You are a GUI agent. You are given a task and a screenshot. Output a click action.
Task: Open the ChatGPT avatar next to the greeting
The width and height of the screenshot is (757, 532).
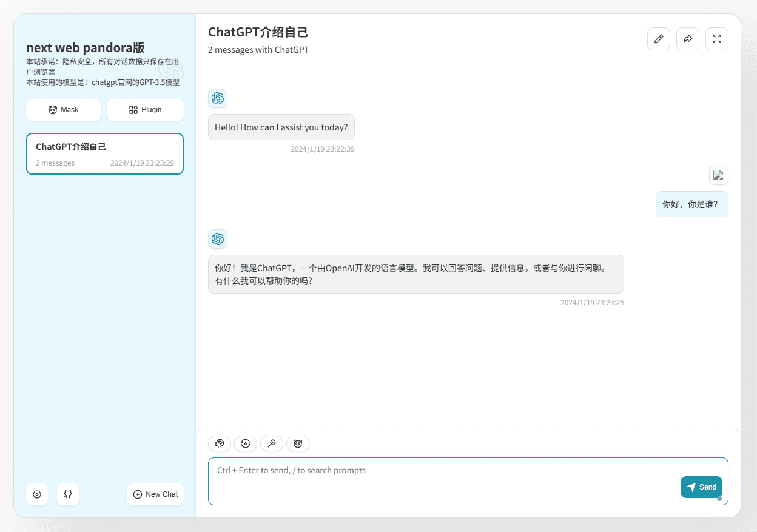[218, 98]
